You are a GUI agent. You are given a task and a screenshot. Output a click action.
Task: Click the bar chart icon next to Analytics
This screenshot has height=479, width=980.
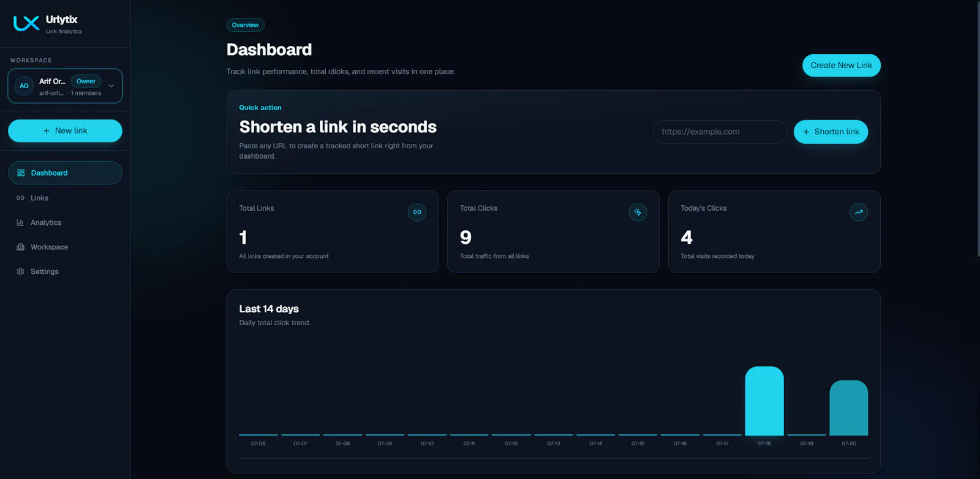[x=20, y=222]
